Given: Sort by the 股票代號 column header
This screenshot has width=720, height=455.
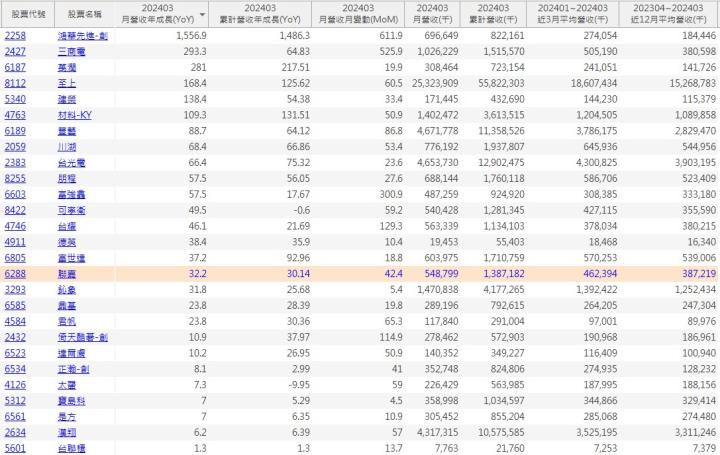Looking at the screenshot, I should tap(28, 14).
